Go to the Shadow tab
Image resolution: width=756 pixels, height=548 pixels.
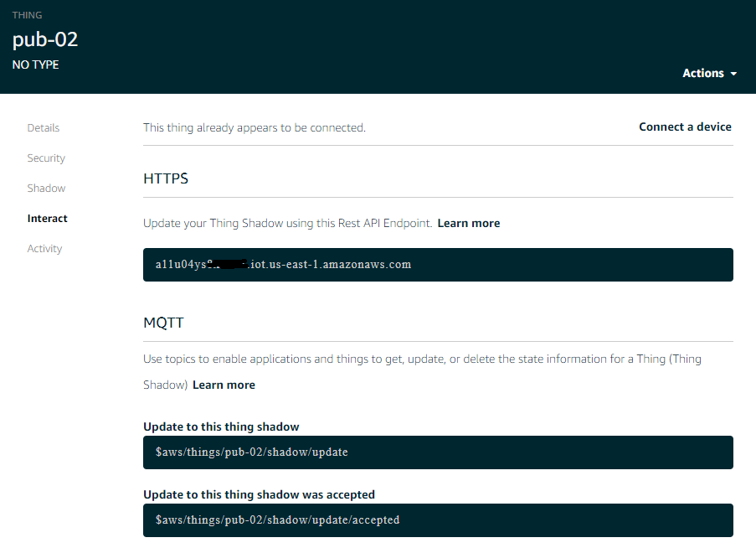coord(46,189)
